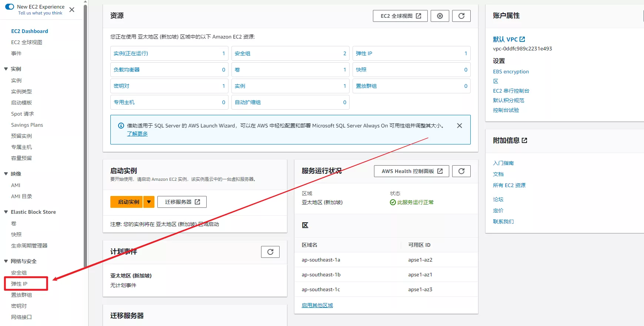Viewport: 644px width, 326px height.
Task: Open Spot 请求 in sidebar
Action: click(x=23, y=114)
